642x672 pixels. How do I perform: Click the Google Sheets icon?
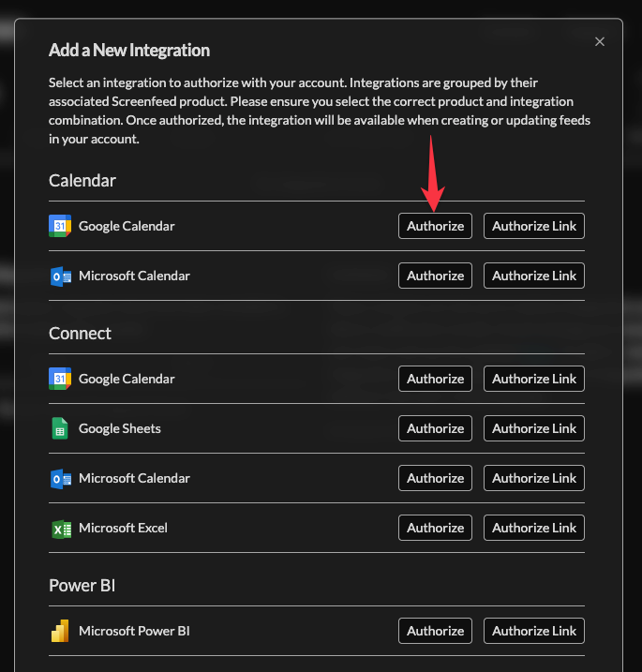tap(60, 428)
